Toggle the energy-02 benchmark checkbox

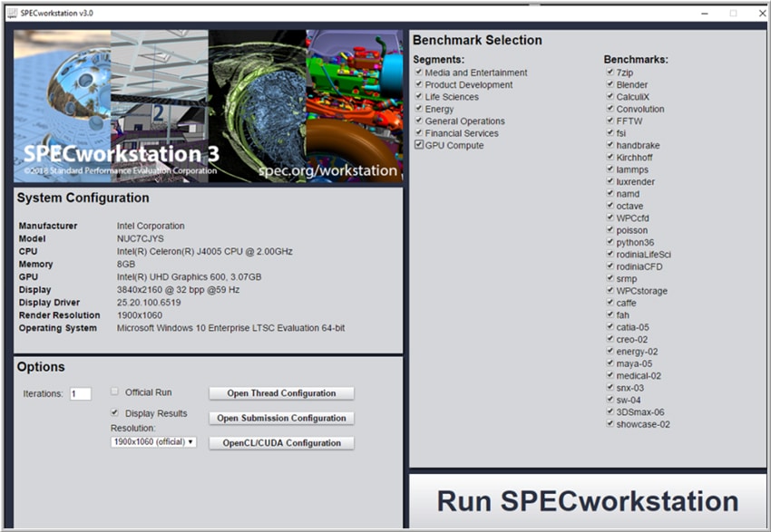610,351
